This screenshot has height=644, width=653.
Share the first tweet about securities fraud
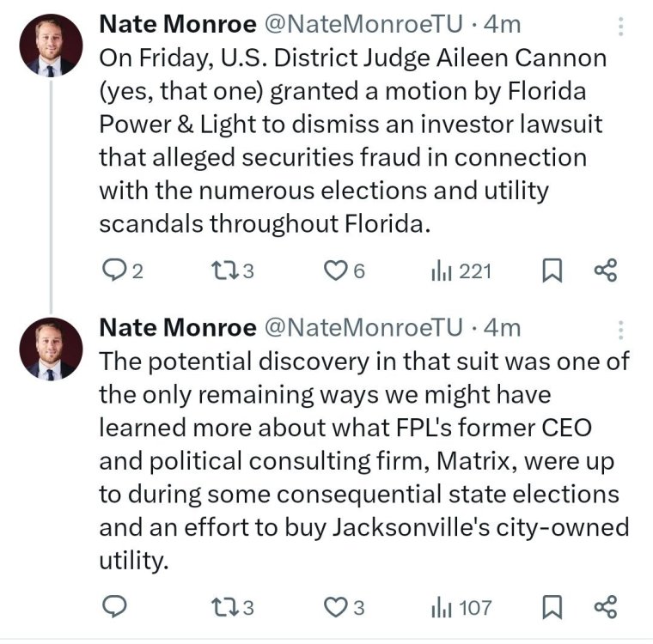coord(606,272)
